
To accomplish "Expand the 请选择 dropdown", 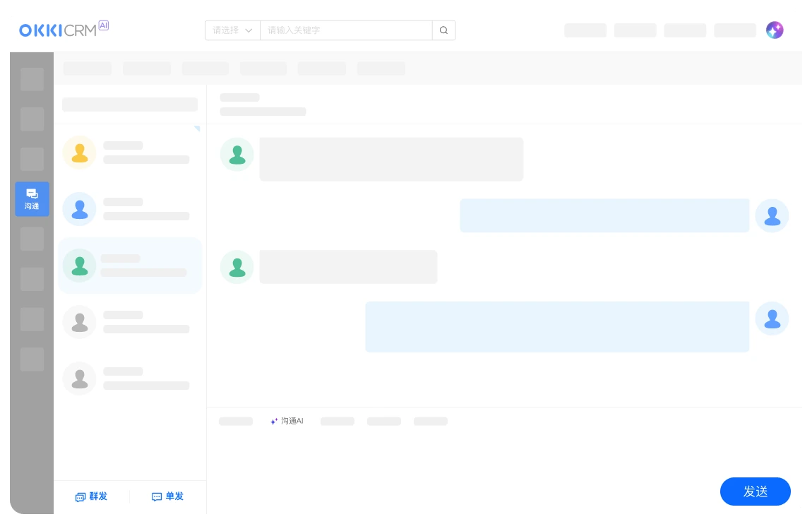I will pos(232,30).
